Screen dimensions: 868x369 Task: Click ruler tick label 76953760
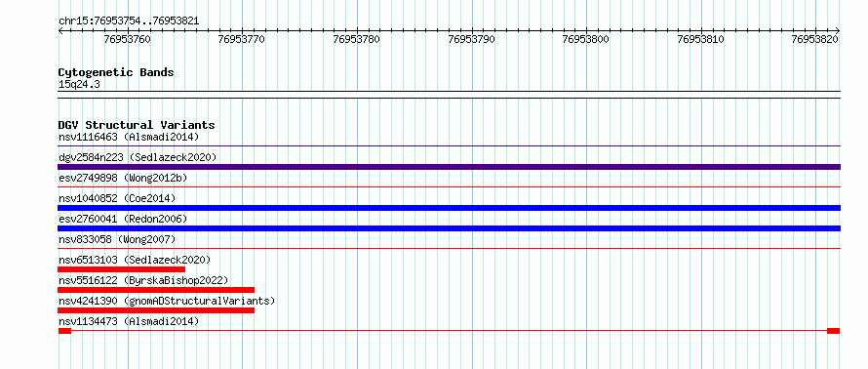pos(127,39)
